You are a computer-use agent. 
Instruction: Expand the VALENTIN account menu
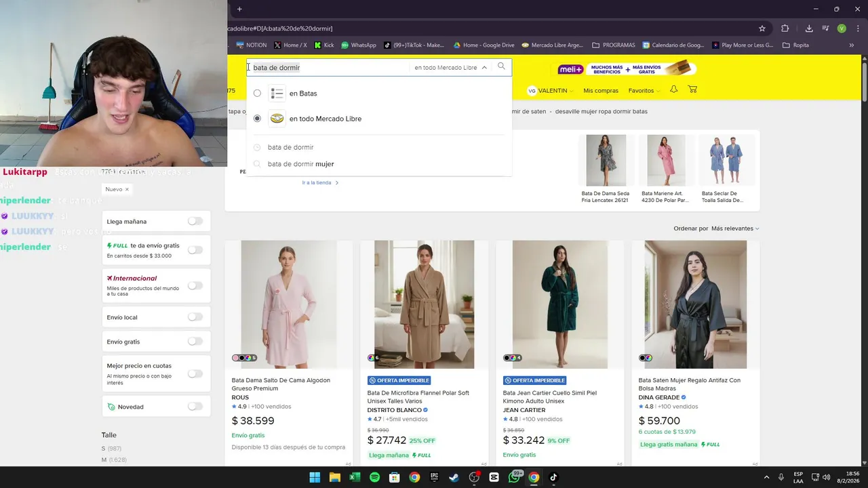tap(550, 90)
